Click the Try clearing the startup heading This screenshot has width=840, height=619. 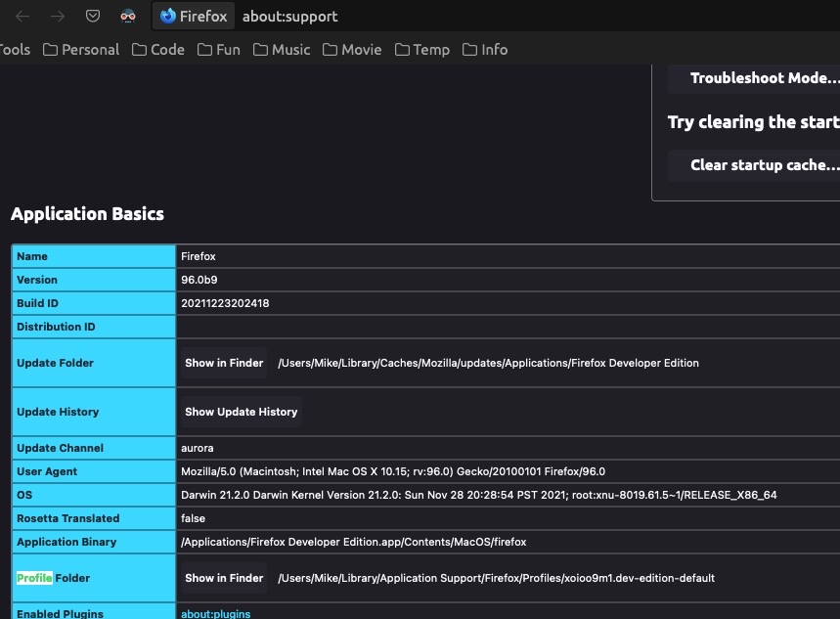[x=754, y=122]
